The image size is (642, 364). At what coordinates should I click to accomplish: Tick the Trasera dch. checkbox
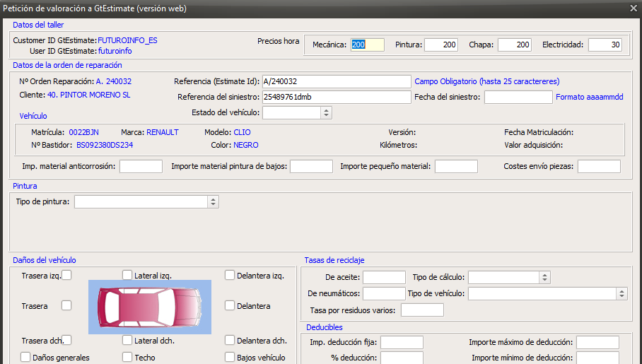coord(66,340)
